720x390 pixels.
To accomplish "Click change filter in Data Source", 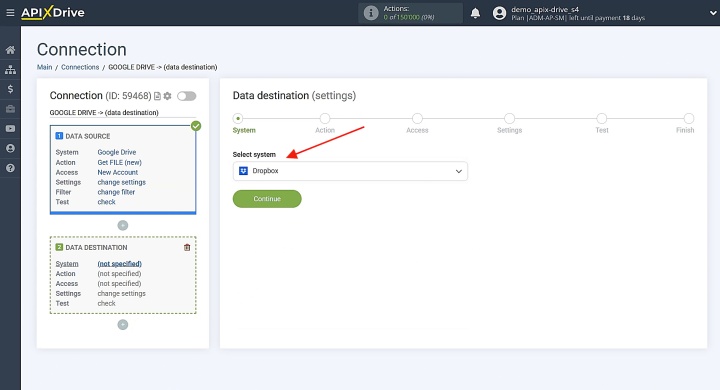I will [x=116, y=192].
